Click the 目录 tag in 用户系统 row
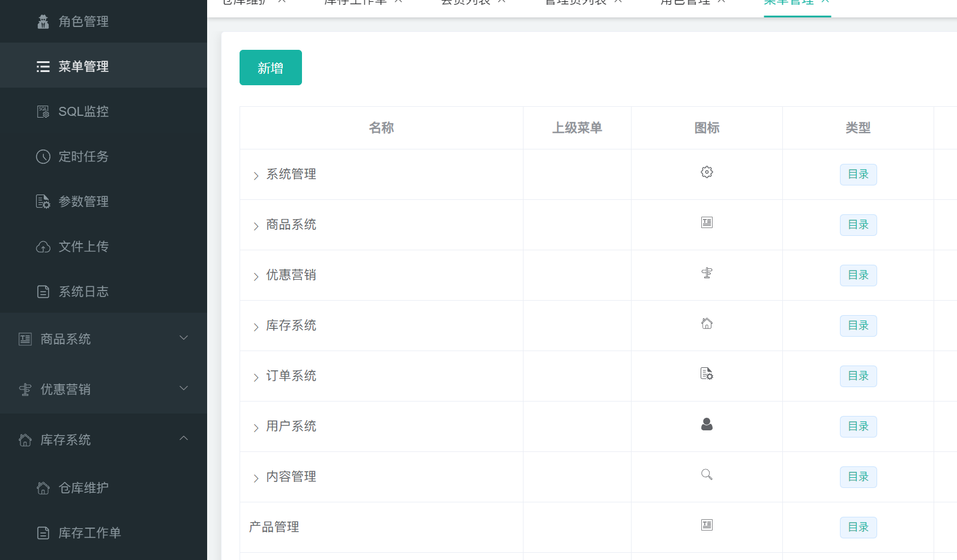 (859, 427)
